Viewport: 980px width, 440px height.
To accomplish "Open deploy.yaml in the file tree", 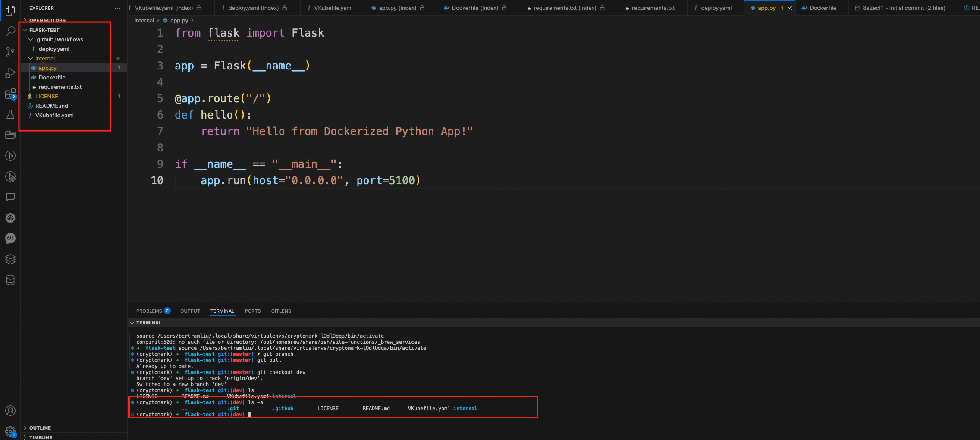I will 74,49.
